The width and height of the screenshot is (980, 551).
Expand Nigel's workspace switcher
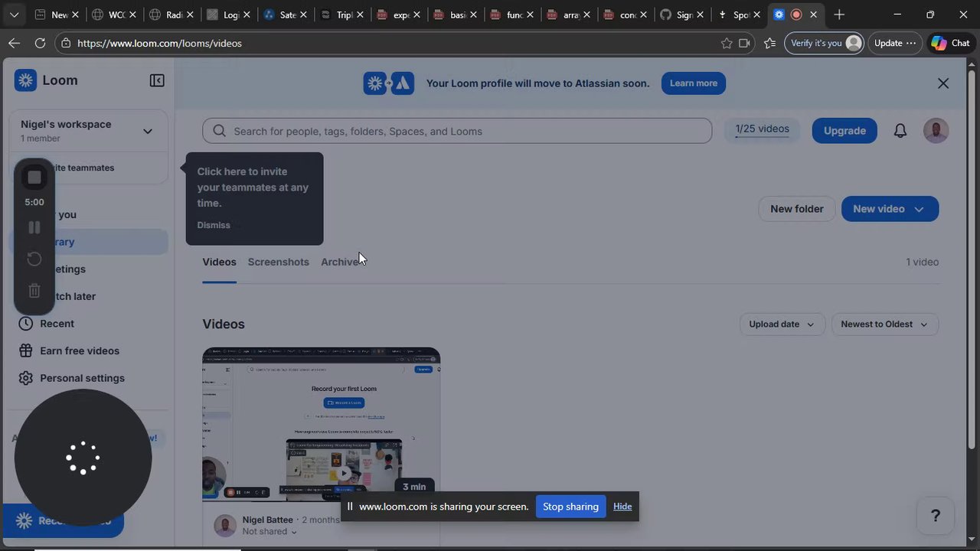pyautogui.click(x=148, y=131)
